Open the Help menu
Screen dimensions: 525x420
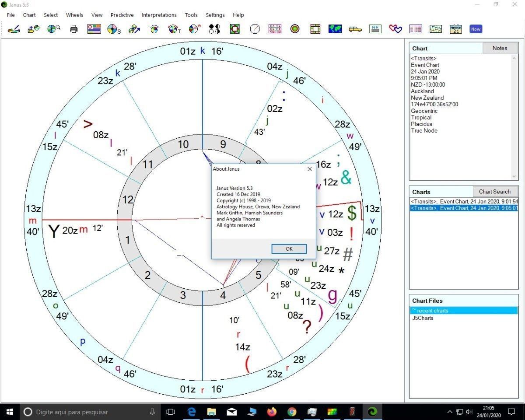click(238, 15)
